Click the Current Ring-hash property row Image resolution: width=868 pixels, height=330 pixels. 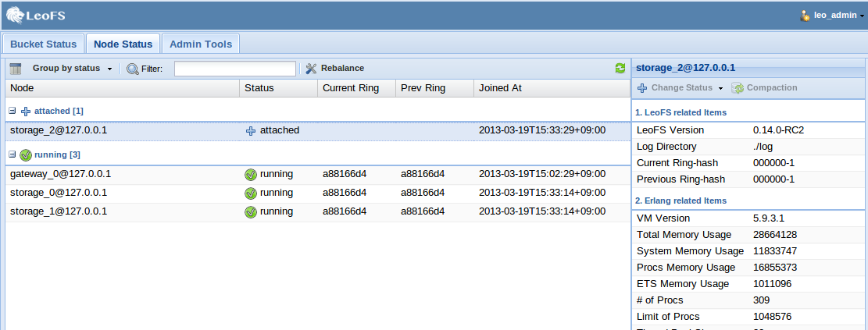tap(748, 163)
